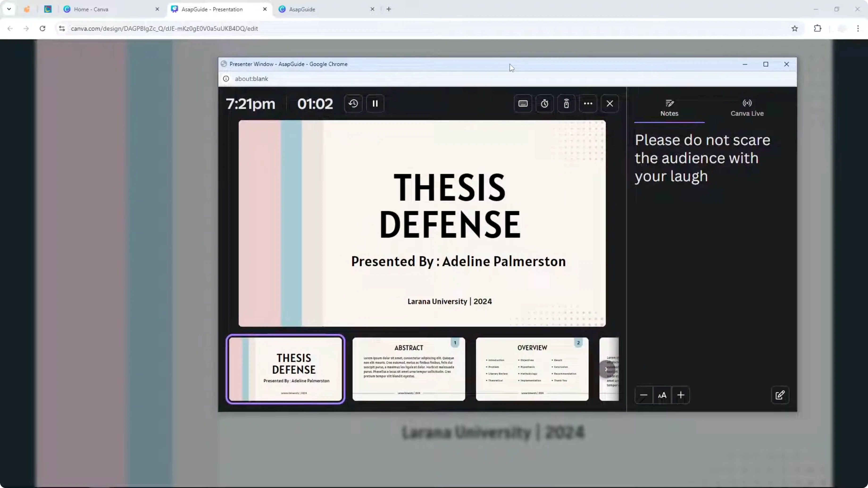This screenshot has width=868, height=488.
Task: Close the AsapGuide - Presentation tab
Action: coord(265,9)
